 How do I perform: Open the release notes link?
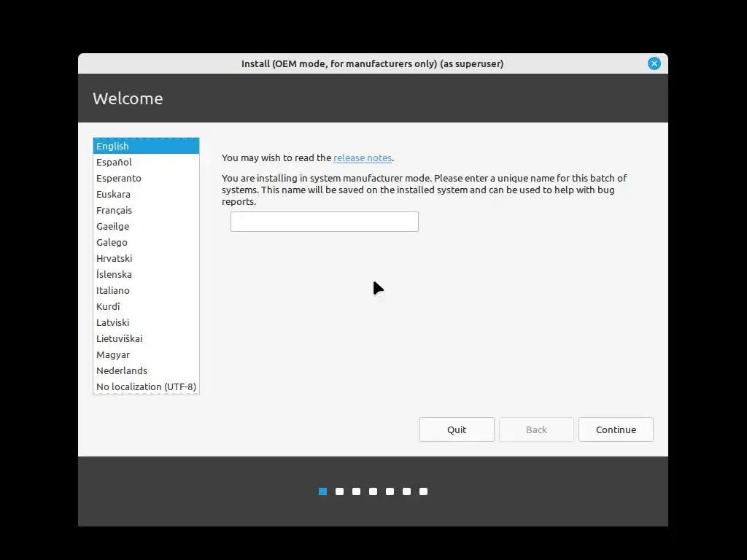pos(363,158)
